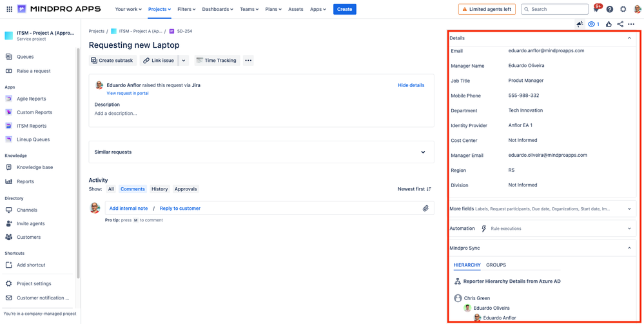The width and height of the screenshot is (644, 324).
Task: Click the thumbs up vote icon
Action: tap(609, 25)
